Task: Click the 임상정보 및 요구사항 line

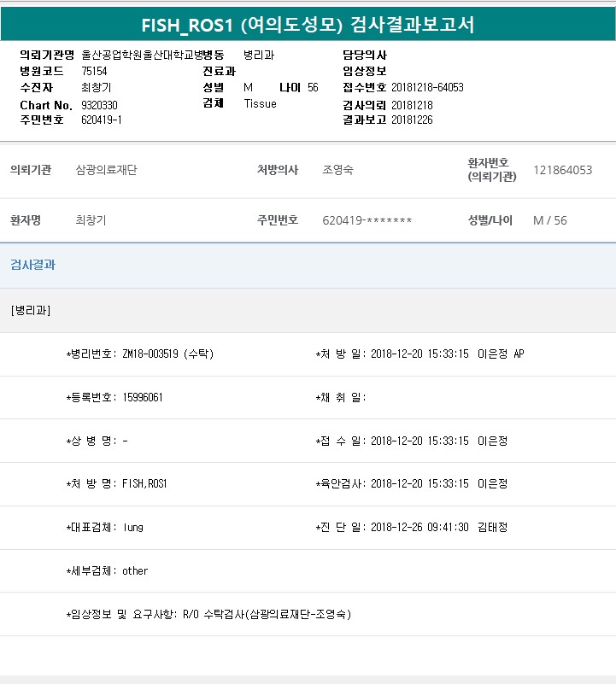Action: [209, 614]
